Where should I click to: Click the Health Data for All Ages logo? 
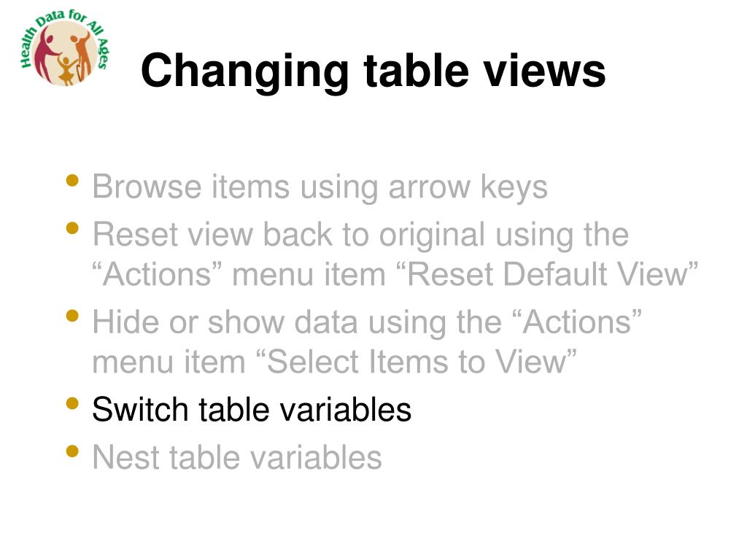click(x=65, y=47)
